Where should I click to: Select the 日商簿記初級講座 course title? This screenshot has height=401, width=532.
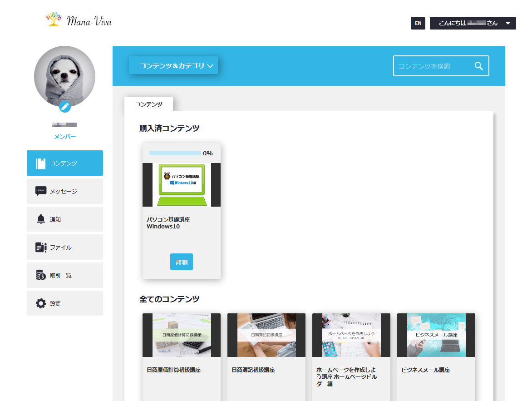pyautogui.click(x=253, y=370)
